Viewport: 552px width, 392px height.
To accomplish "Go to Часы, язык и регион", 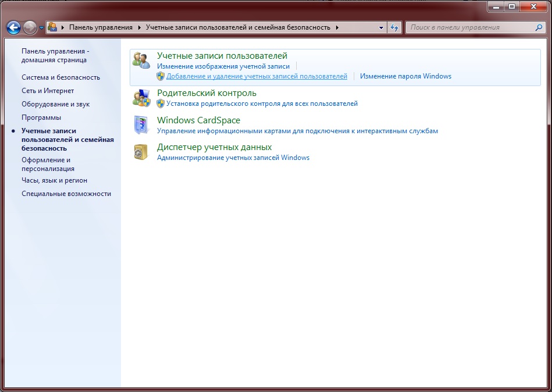I will pos(54,180).
